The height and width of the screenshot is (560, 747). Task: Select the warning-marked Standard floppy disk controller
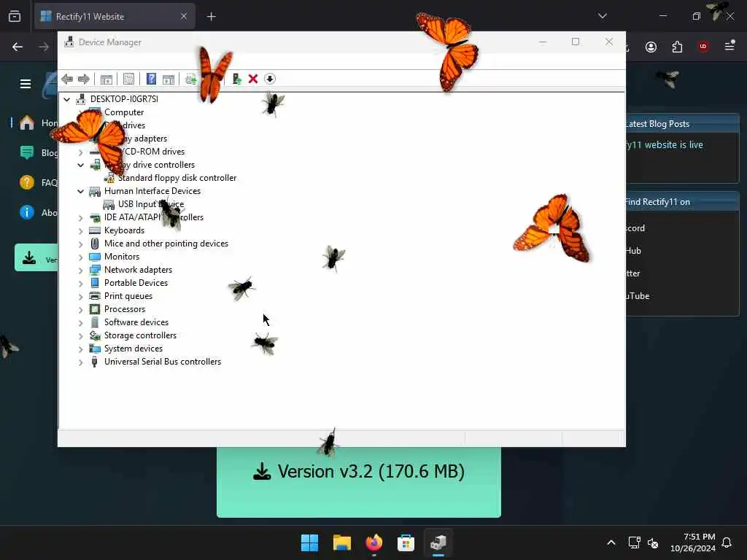[x=177, y=178]
